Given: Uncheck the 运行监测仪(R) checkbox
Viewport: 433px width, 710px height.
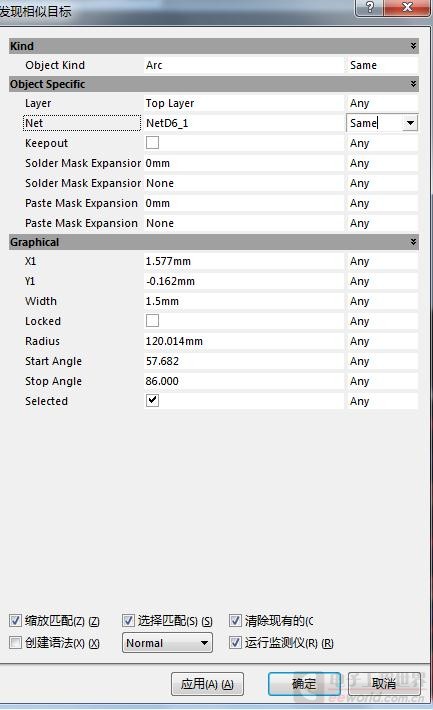Looking at the screenshot, I should click(235, 642).
